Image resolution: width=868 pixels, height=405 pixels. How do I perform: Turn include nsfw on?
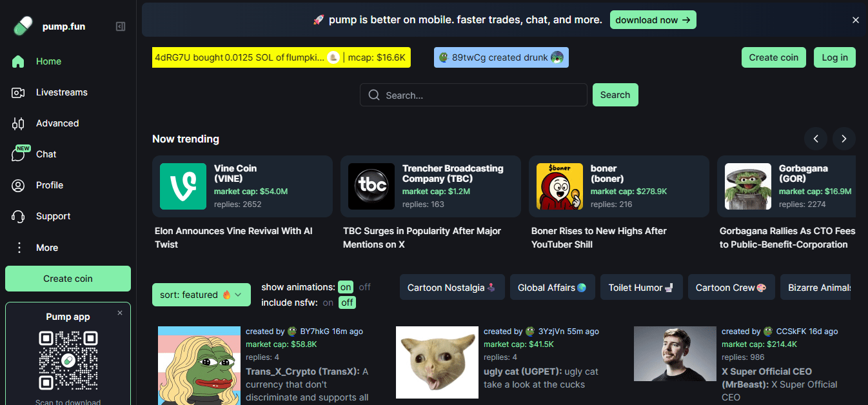click(x=328, y=302)
